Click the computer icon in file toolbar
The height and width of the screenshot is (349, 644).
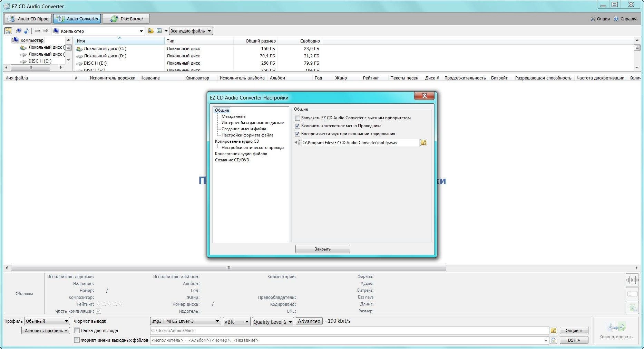[x=19, y=31]
